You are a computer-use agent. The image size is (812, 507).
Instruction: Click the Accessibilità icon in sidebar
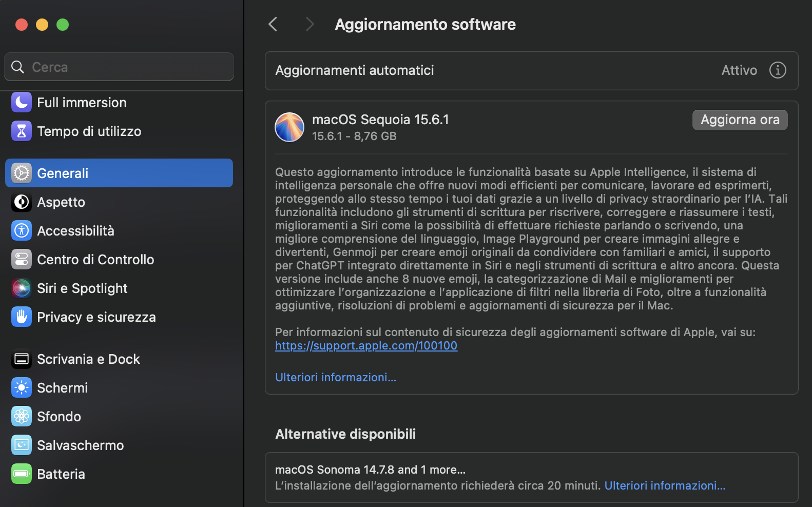pyautogui.click(x=22, y=231)
